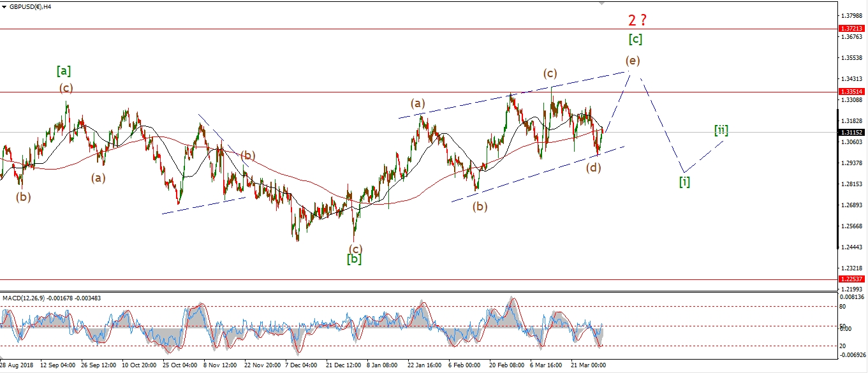Click the gray chart shift triangle marker
Screen dimensions: 868x373
click(x=601, y=3)
